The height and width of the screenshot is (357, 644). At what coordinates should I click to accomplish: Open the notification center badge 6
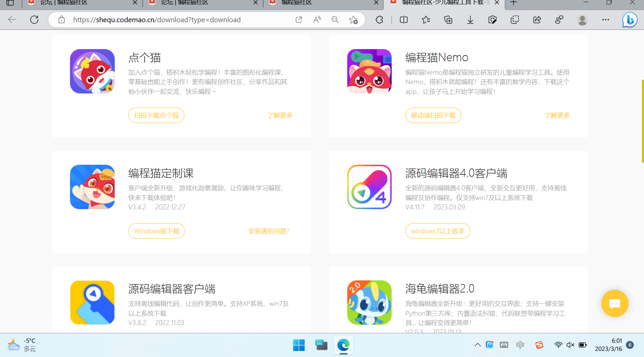(630, 345)
